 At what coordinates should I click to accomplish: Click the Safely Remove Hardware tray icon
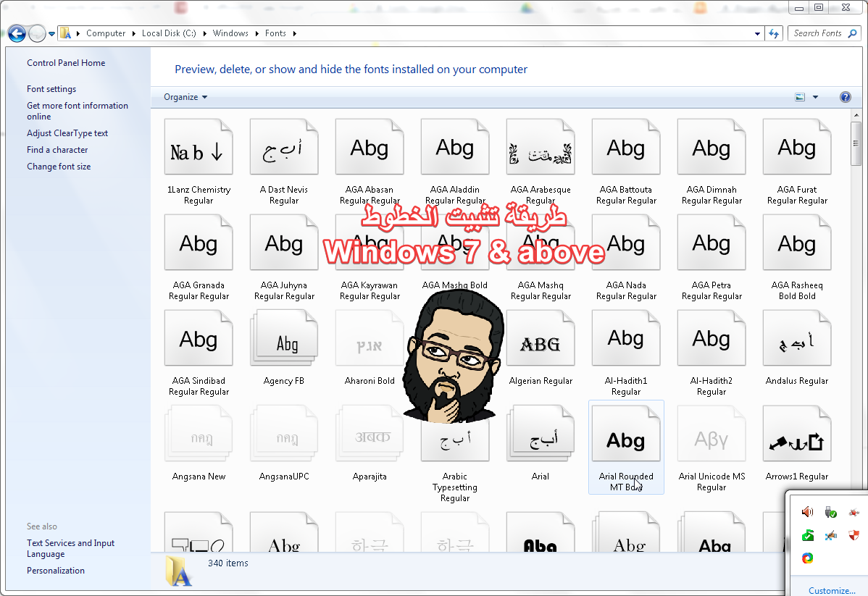830,512
